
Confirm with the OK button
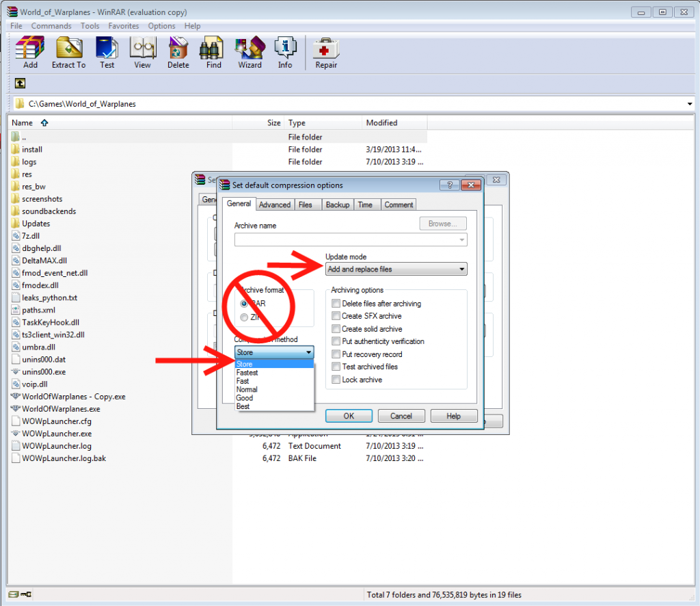pyautogui.click(x=349, y=416)
